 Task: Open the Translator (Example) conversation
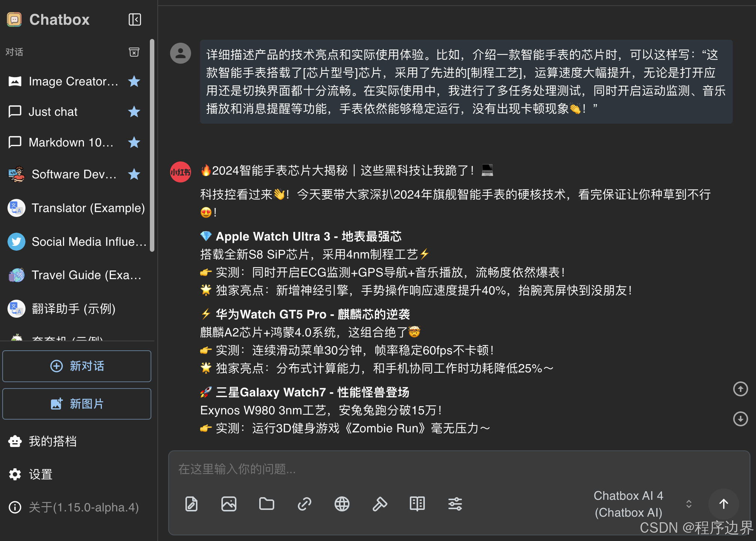[75, 208]
